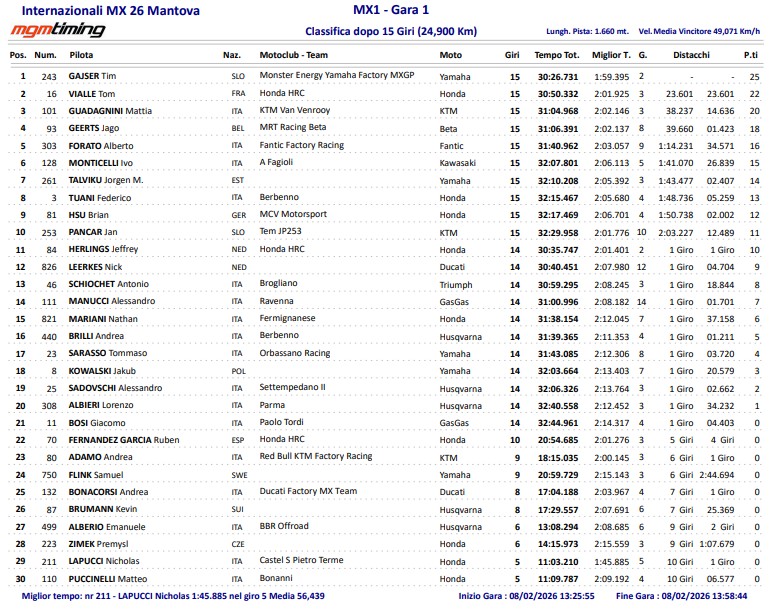773x610 pixels.
Task: Select the Motoclub - Team column header
Action: click(293, 55)
